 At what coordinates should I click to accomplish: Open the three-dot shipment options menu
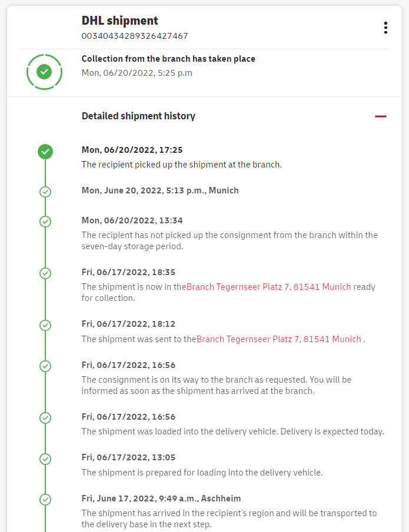click(x=385, y=28)
